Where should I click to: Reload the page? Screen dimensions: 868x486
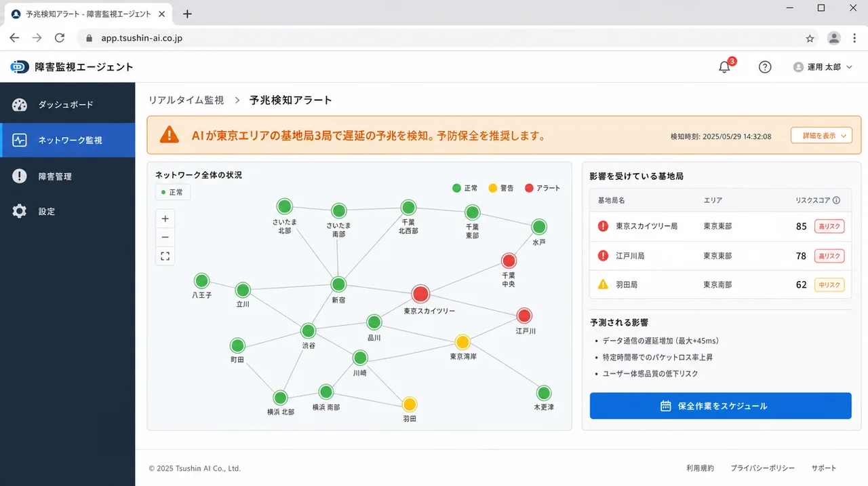(x=60, y=38)
